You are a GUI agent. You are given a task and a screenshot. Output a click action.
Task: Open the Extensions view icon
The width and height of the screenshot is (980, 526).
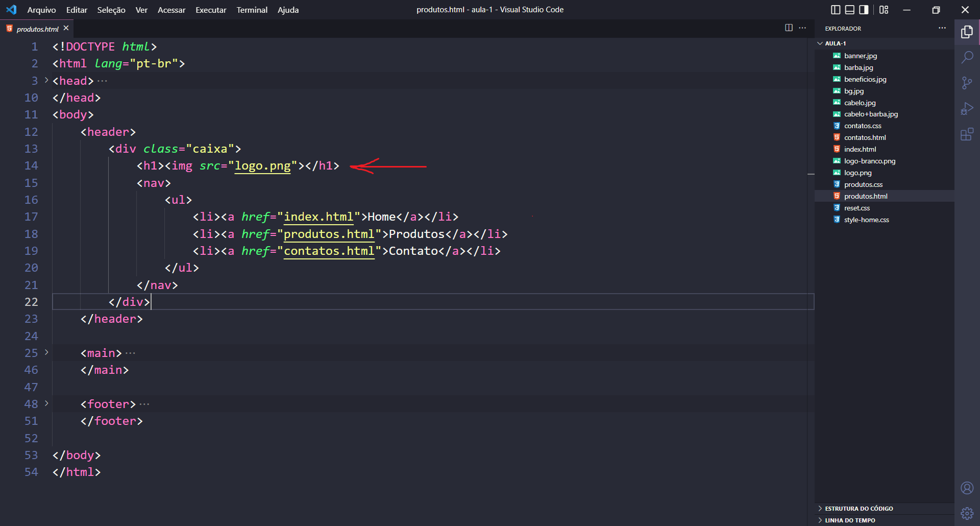point(967,134)
